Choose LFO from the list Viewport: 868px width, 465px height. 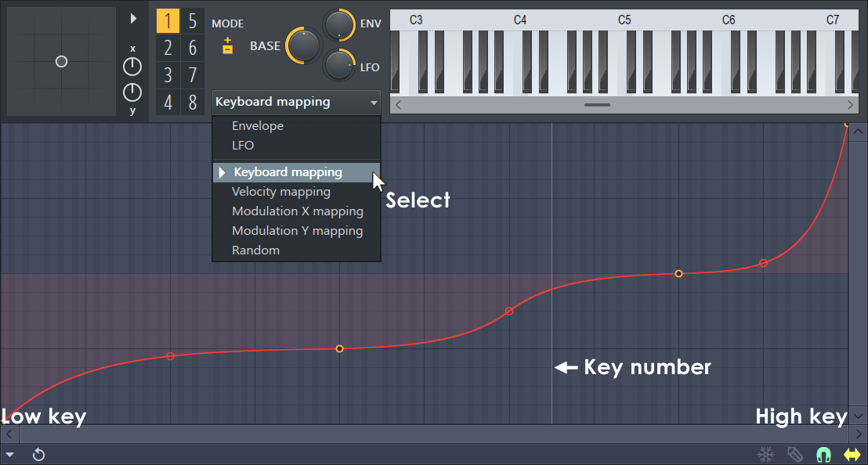tap(296, 146)
